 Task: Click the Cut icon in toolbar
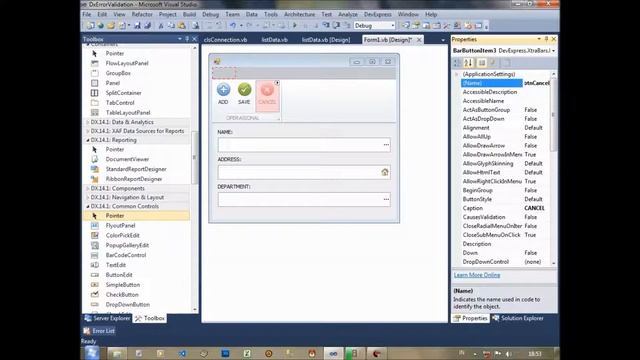(161, 26)
